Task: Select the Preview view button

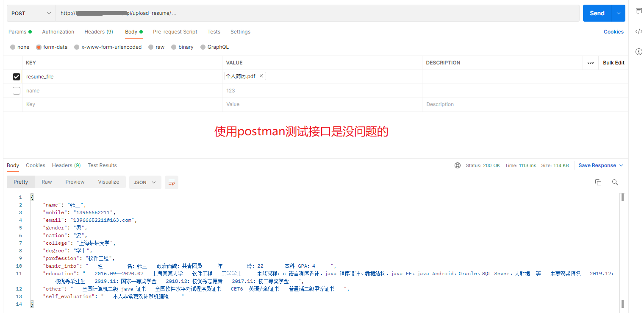Action: point(75,182)
